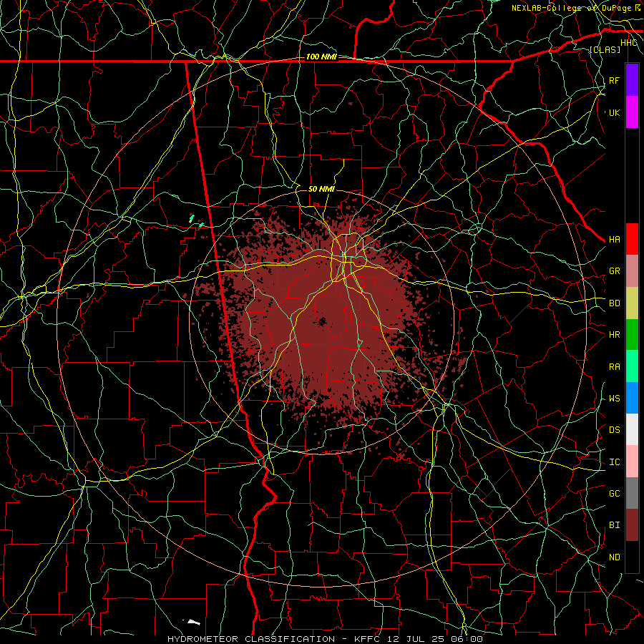Click the GC gray legend swatch
Screen dimensions: 644x644
632,493
